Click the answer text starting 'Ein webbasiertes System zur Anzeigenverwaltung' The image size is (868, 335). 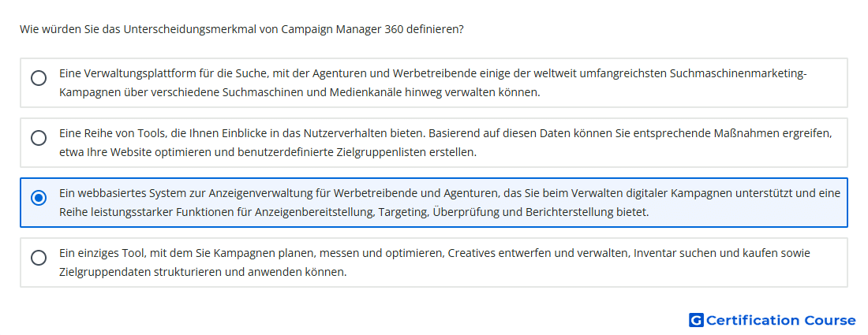pos(450,203)
